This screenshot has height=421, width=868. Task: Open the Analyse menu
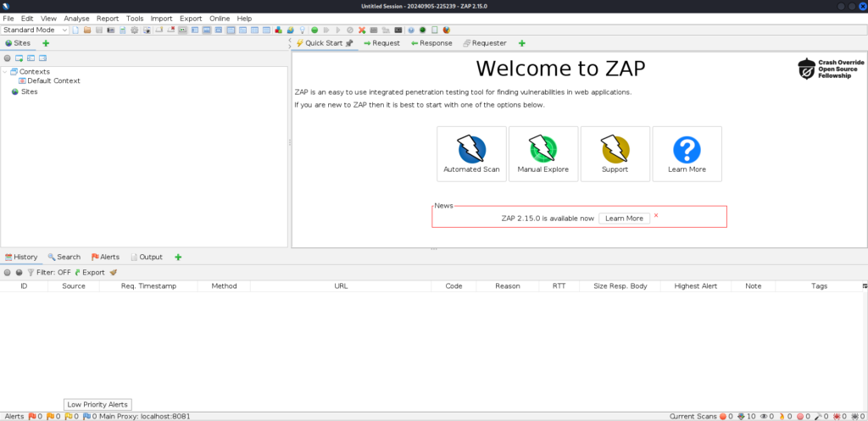click(x=76, y=18)
